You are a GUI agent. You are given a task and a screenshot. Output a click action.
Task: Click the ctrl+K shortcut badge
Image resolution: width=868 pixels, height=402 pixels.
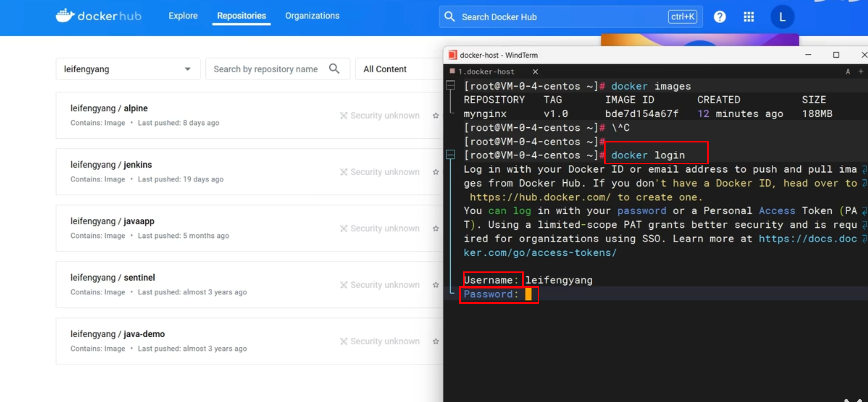[682, 17]
